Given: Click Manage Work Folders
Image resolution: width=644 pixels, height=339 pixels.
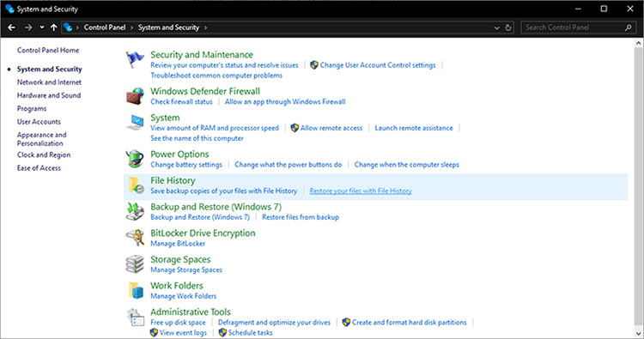Looking at the screenshot, I should [x=183, y=296].
